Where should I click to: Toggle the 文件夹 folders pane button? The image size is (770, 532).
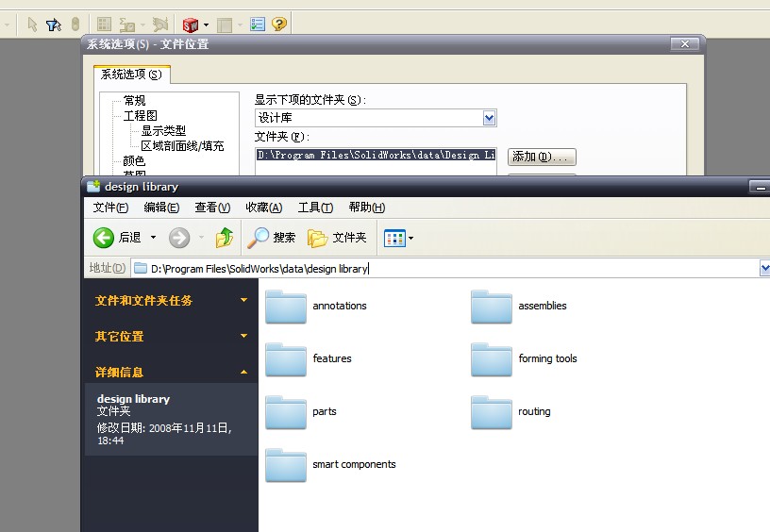[x=337, y=238]
